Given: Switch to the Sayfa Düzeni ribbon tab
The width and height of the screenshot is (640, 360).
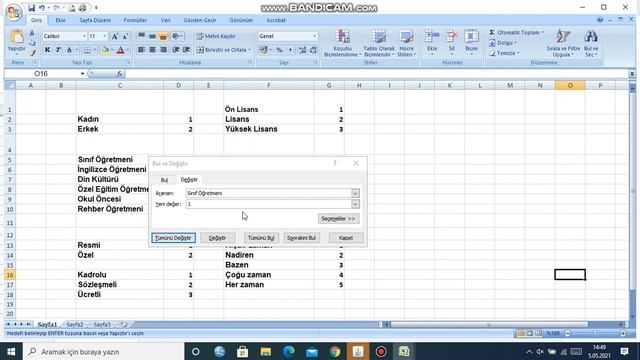Looking at the screenshot, I should point(95,20).
